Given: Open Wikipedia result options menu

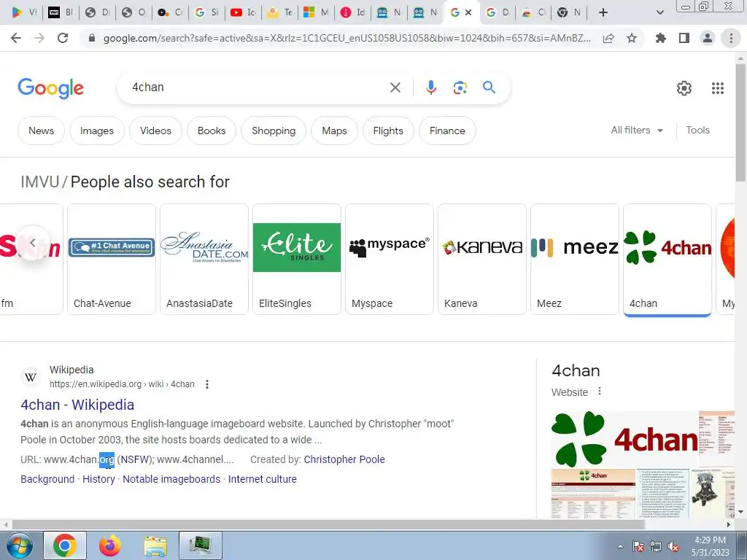Looking at the screenshot, I should (x=206, y=384).
